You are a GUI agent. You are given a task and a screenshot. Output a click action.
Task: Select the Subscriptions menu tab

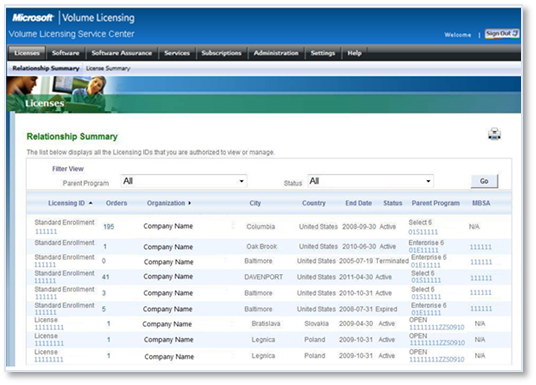coord(221,53)
